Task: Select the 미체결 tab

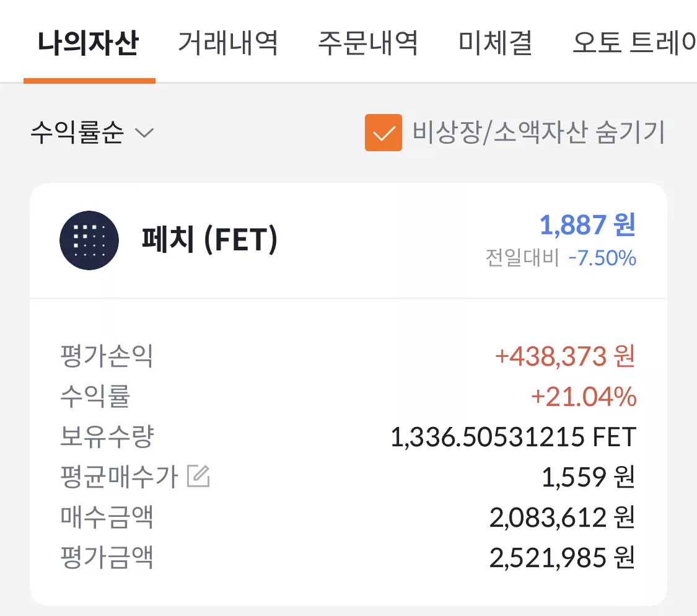Action: pyautogui.click(x=496, y=43)
